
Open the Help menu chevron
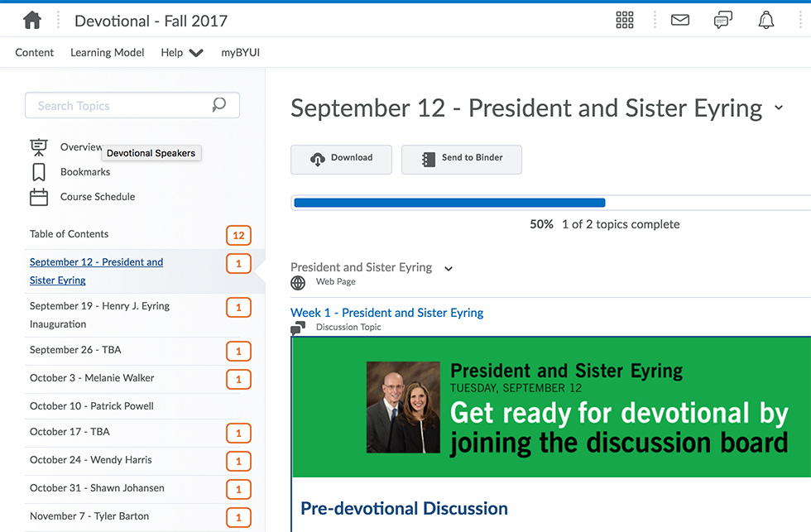tap(196, 51)
